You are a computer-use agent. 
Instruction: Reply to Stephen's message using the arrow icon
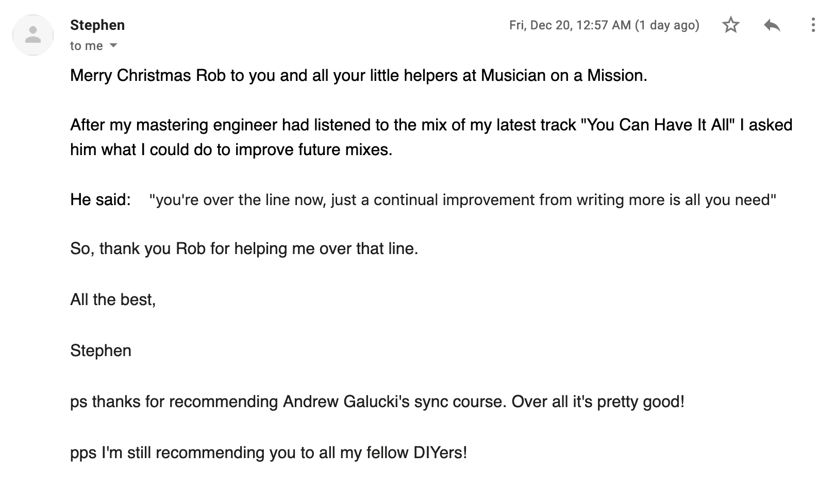(772, 25)
